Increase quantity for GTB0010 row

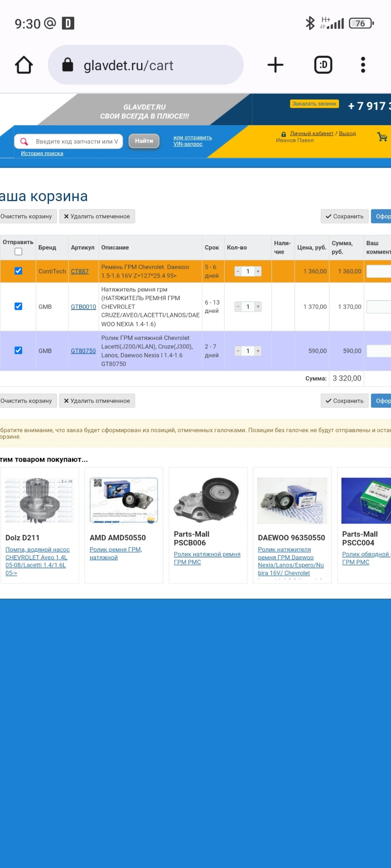tap(258, 307)
